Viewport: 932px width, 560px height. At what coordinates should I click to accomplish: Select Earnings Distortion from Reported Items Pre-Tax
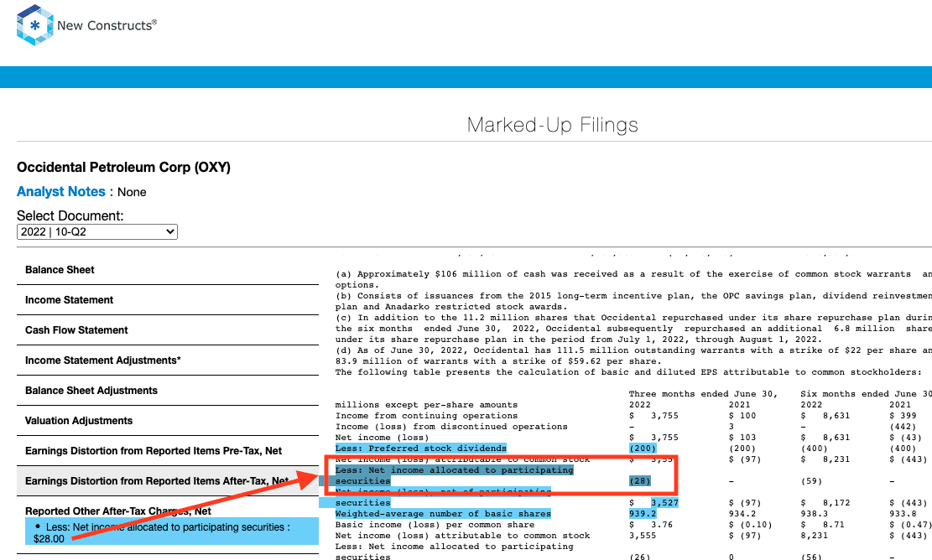(154, 451)
